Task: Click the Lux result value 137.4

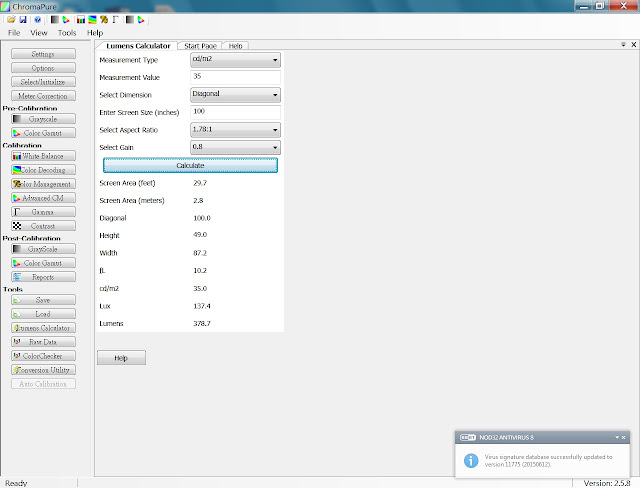Action: click(202, 306)
